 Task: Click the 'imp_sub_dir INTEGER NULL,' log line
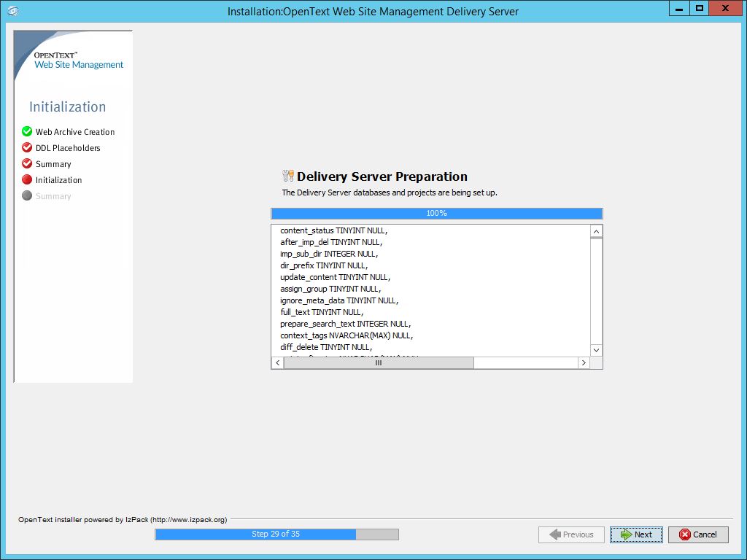click(329, 254)
